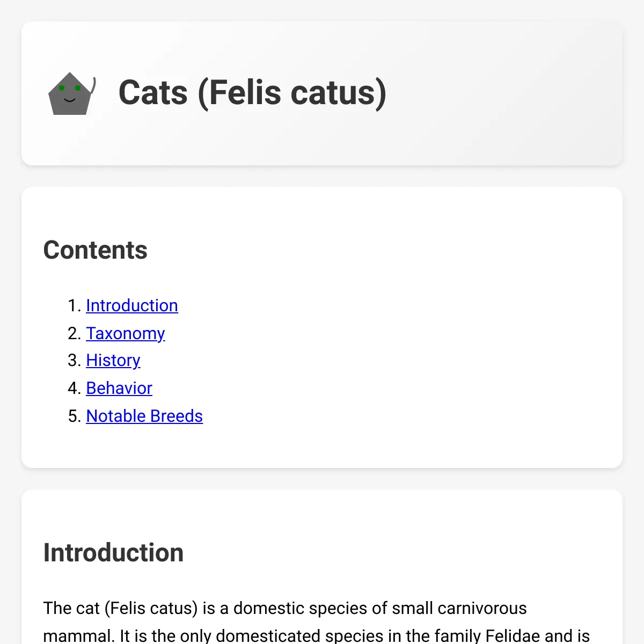Follow the History contents link

113,361
